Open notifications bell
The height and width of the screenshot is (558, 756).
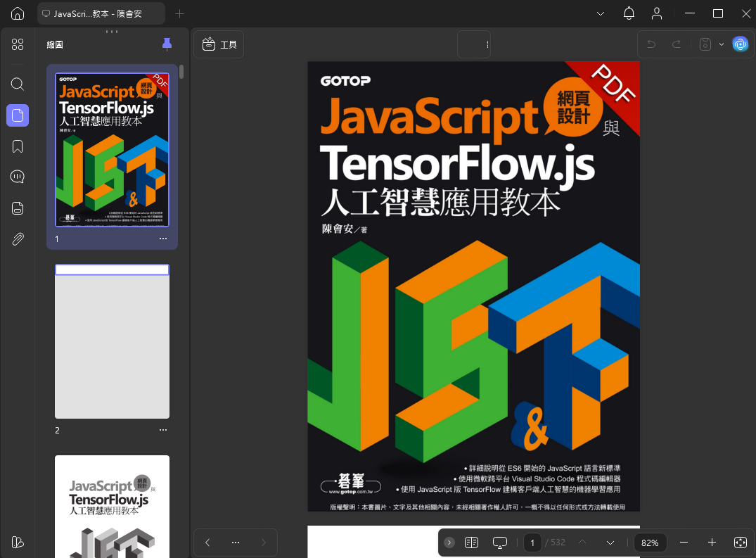pyautogui.click(x=629, y=13)
